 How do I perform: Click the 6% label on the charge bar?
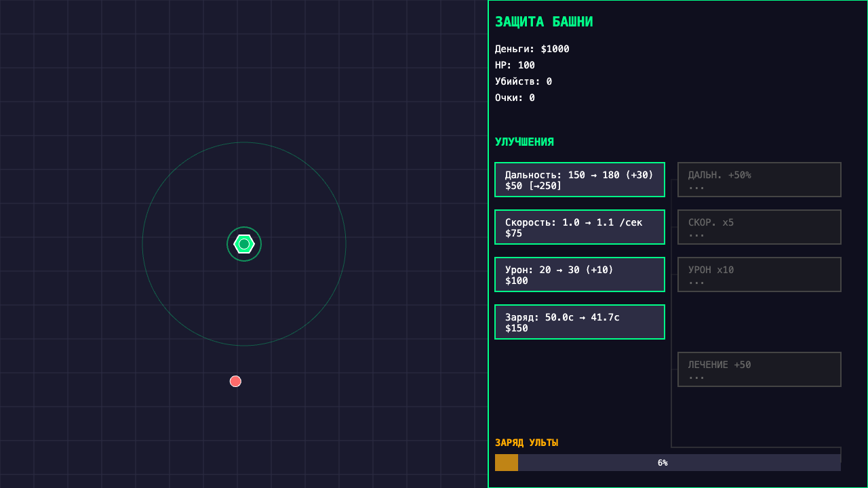[x=661, y=463]
